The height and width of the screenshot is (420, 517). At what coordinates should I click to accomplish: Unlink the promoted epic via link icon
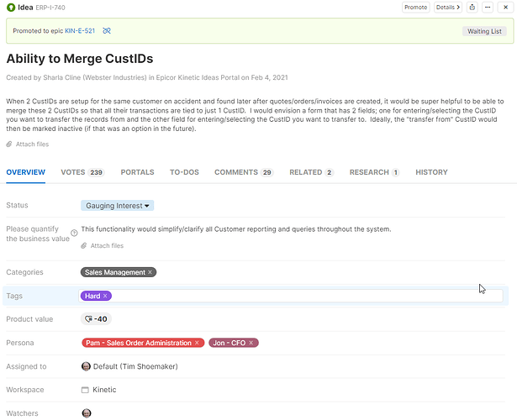point(107,30)
